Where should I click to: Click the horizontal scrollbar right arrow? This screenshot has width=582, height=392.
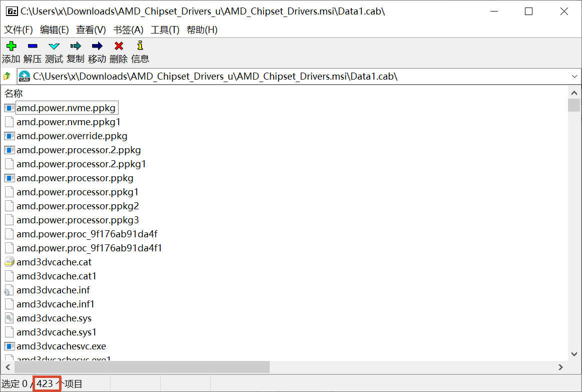[x=560, y=367]
